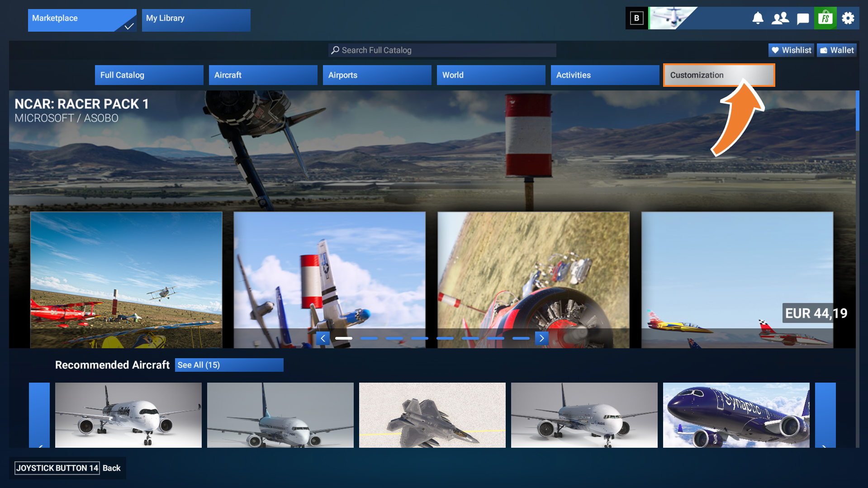The height and width of the screenshot is (488, 868).
Task: Open the red biplane screenshot thumbnail
Action: pos(126,280)
